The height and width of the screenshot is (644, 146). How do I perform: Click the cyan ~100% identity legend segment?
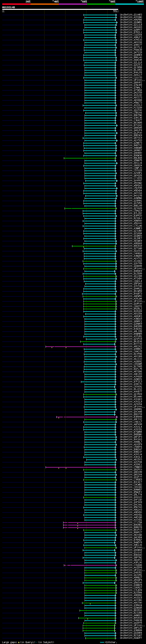coord(130,4)
